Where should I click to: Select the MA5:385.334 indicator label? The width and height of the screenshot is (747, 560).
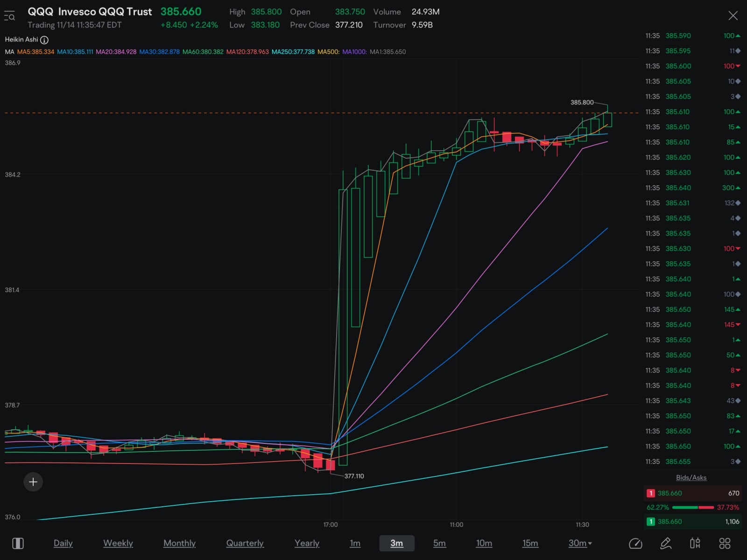(35, 52)
